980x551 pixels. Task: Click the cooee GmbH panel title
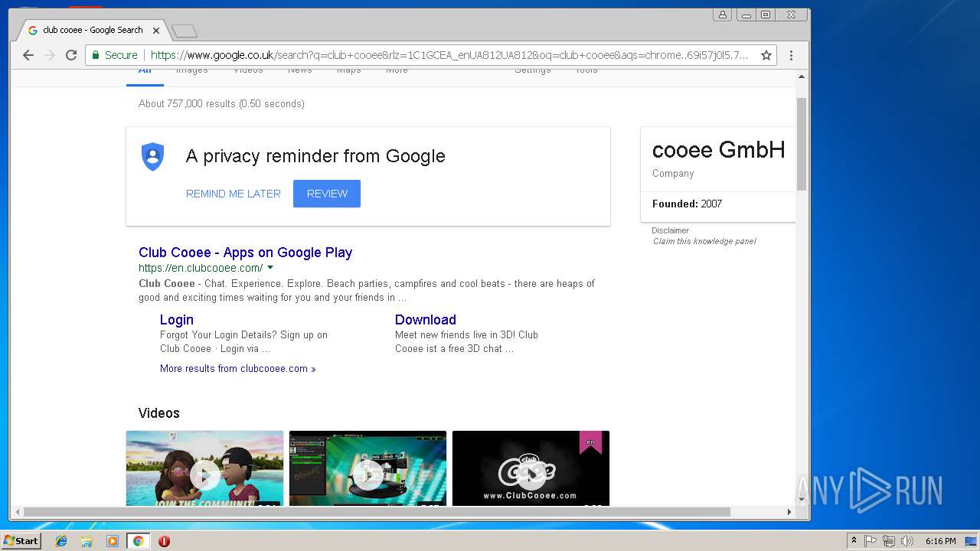719,150
